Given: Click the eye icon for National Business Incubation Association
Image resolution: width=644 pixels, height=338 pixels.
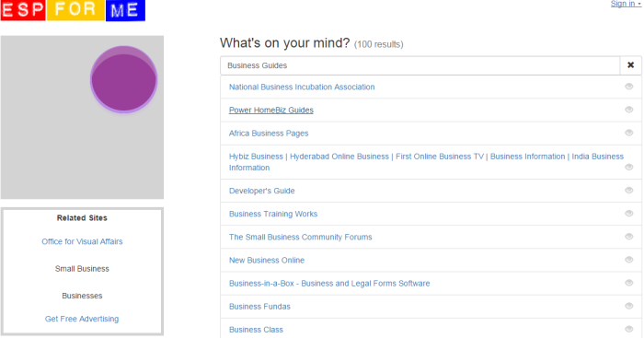Looking at the screenshot, I should [628, 87].
